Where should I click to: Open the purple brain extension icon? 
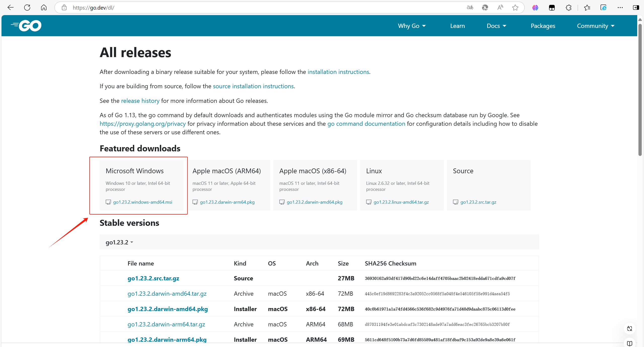(x=535, y=8)
